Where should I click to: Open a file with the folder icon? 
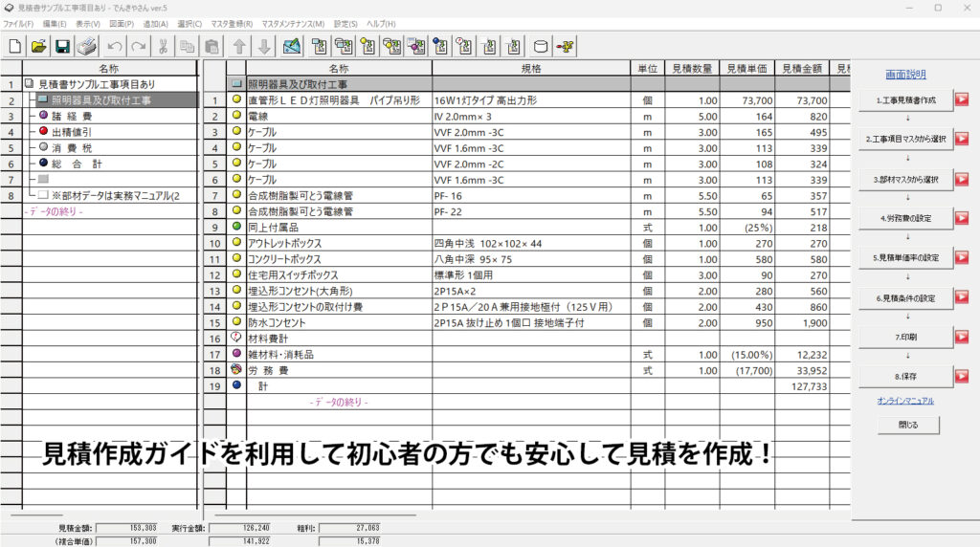click(38, 46)
